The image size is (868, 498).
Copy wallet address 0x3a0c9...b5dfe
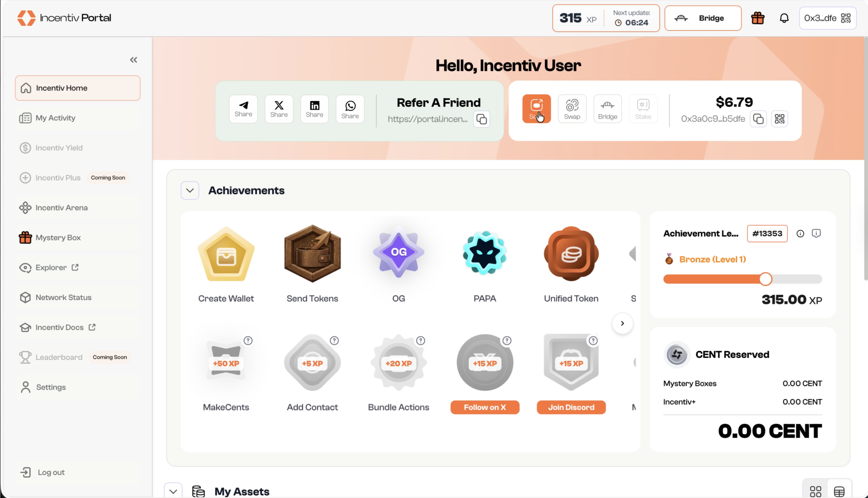(758, 119)
